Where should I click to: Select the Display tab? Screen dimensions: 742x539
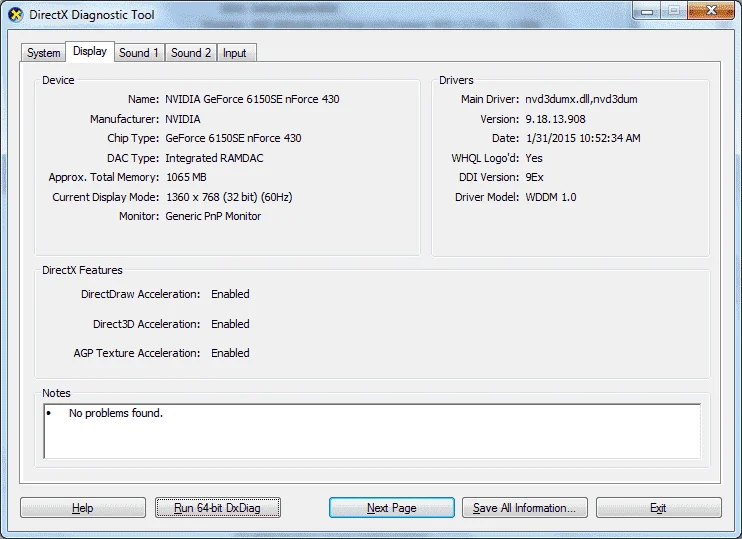coord(90,51)
